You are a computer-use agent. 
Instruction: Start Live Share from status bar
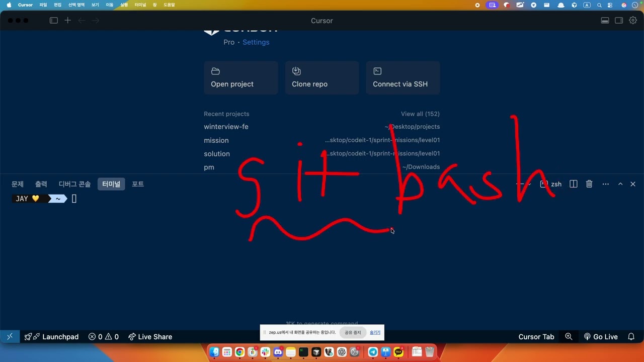click(x=150, y=337)
